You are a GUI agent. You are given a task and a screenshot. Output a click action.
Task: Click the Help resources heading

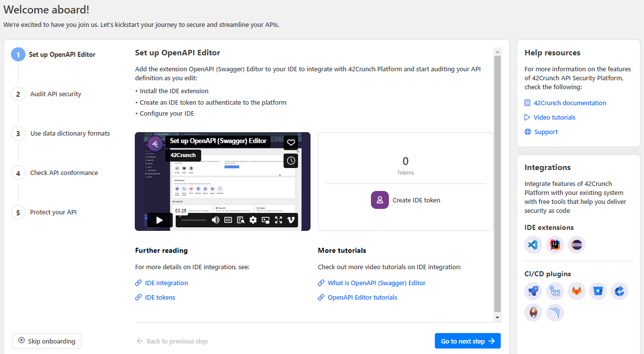[553, 52]
